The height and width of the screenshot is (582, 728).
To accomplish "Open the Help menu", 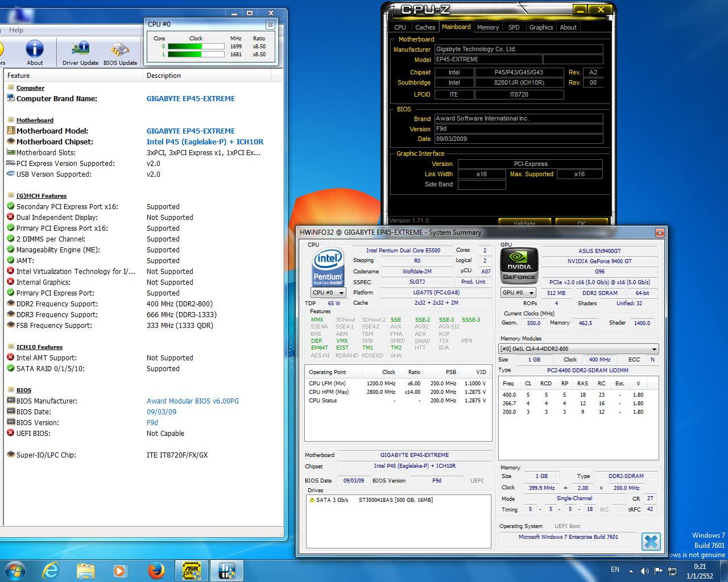I will (16, 30).
